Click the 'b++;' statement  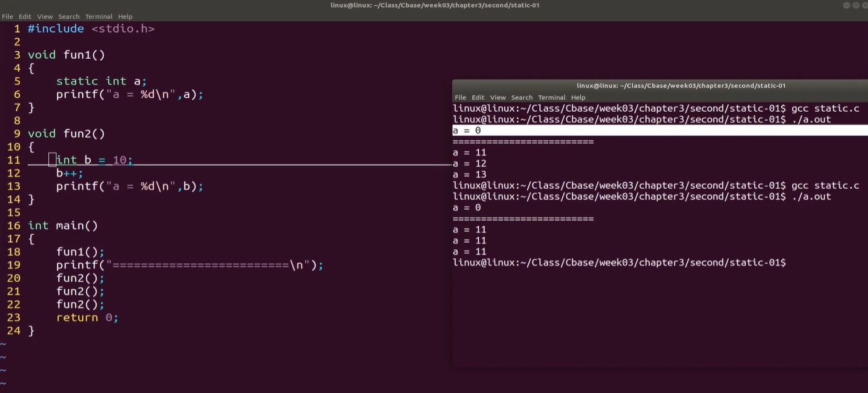pos(70,173)
